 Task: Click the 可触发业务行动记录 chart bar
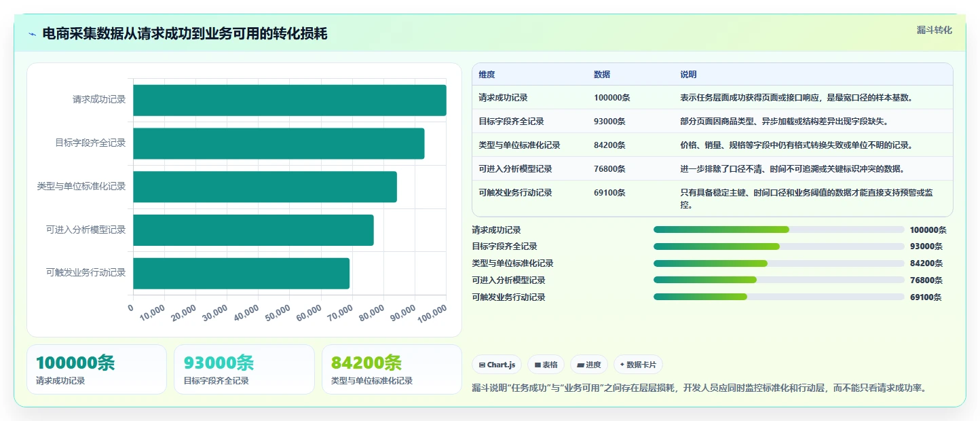242,273
